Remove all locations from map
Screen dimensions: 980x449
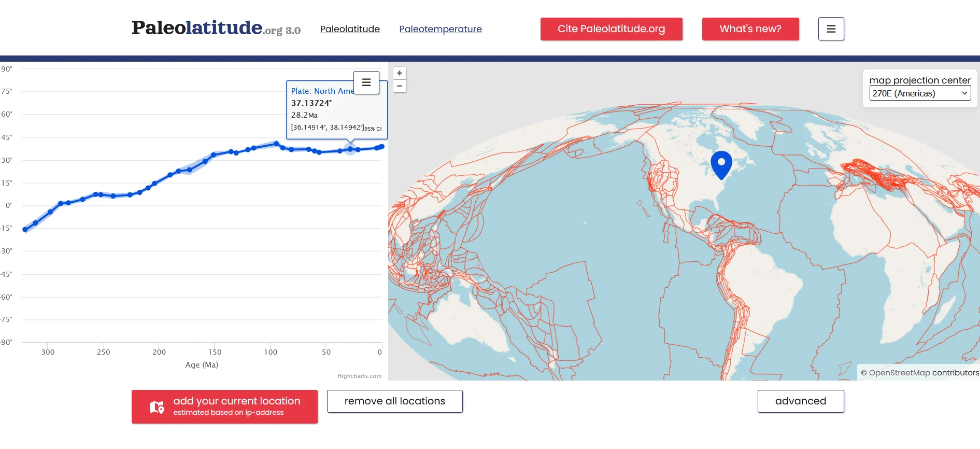point(394,401)
